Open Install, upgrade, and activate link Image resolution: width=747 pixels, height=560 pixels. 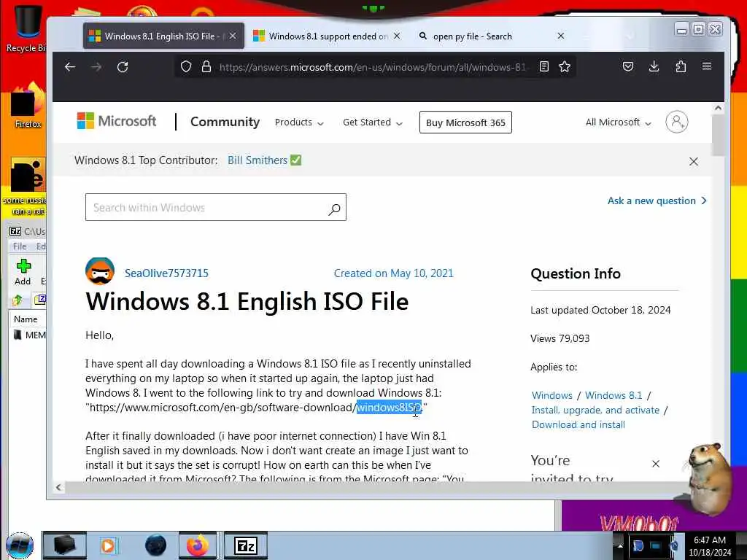[x=595, y=410]
